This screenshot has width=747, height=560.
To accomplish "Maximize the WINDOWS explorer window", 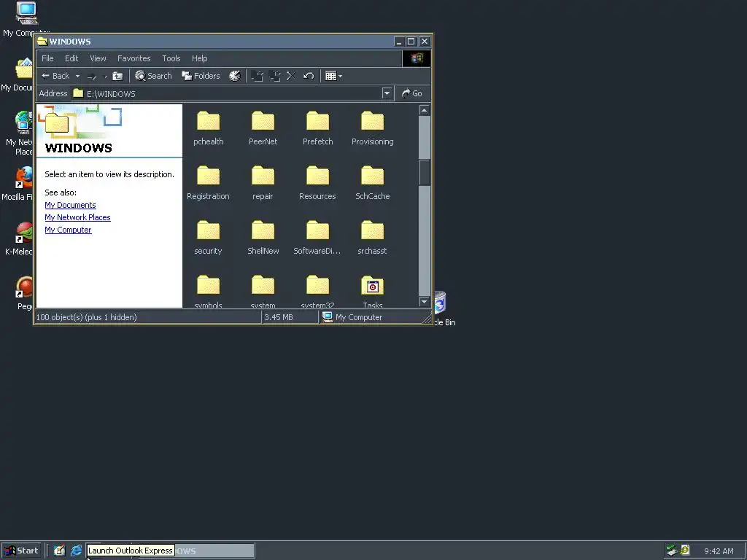I will tap(411, 42).
